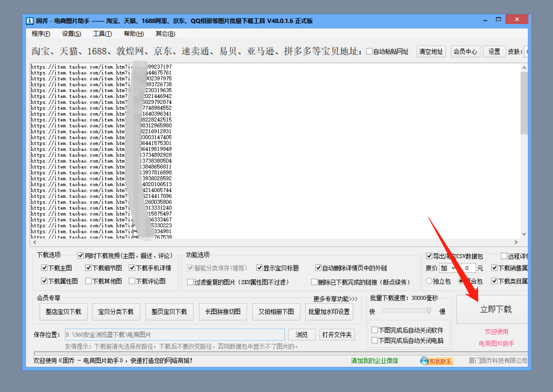Click the blue face icon beside 和我联系
Viewport: 553px width, 392px height.
coord(424,361)
